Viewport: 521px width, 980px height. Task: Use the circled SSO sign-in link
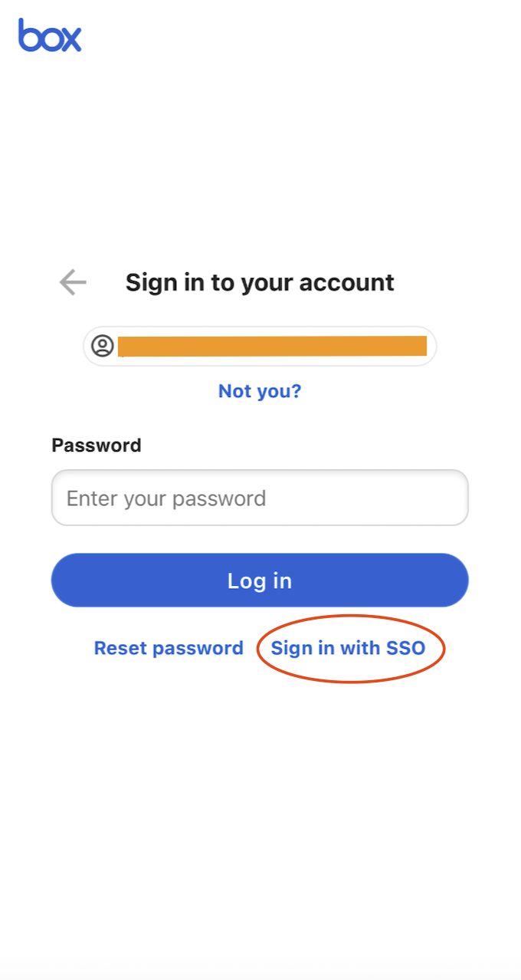(x=348, y=648)
